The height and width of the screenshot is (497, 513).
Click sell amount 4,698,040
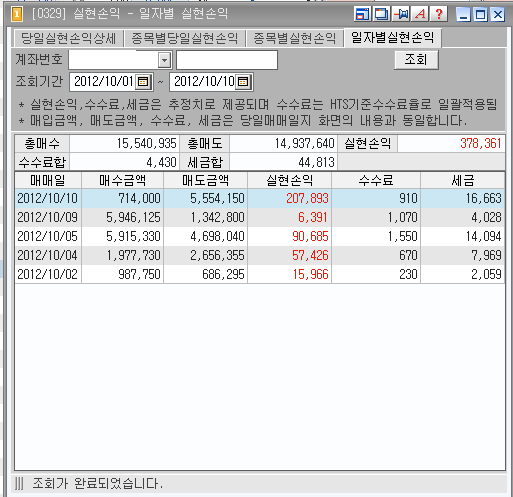click(x=217, y=236)
